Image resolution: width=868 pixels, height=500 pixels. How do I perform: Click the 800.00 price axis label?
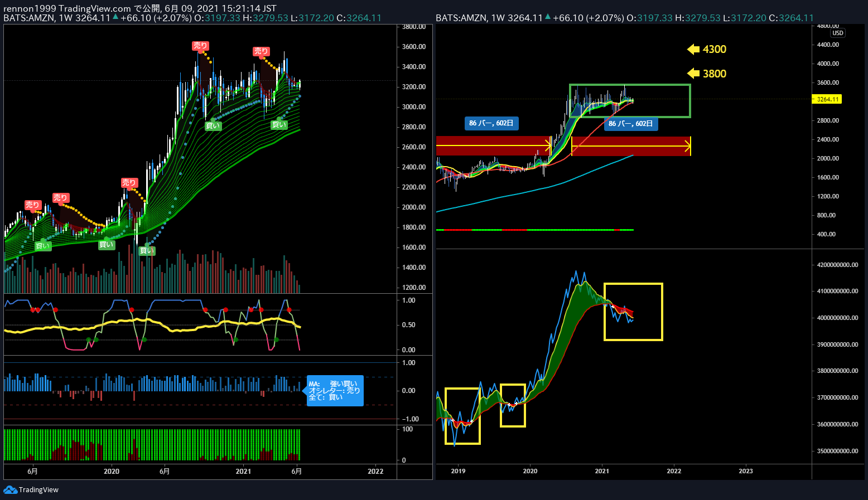point(826,215)
